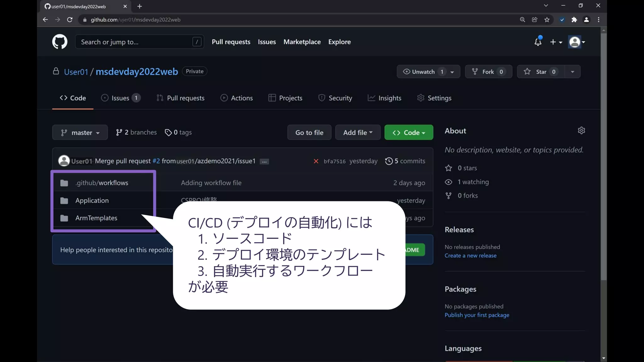Open the master branch dropdown
This screenshot has height=362, width=644.
click(80, 133)
